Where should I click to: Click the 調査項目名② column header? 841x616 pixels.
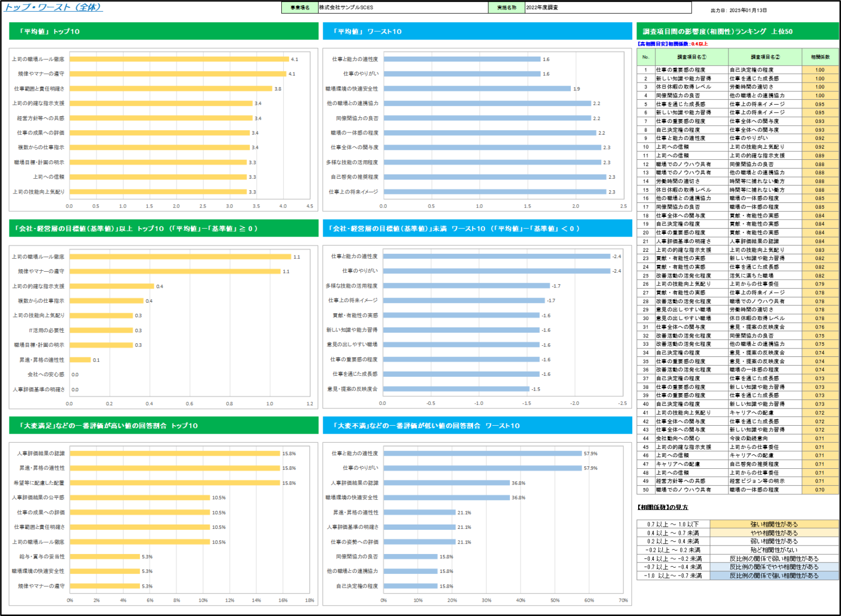tap(765, 57)
